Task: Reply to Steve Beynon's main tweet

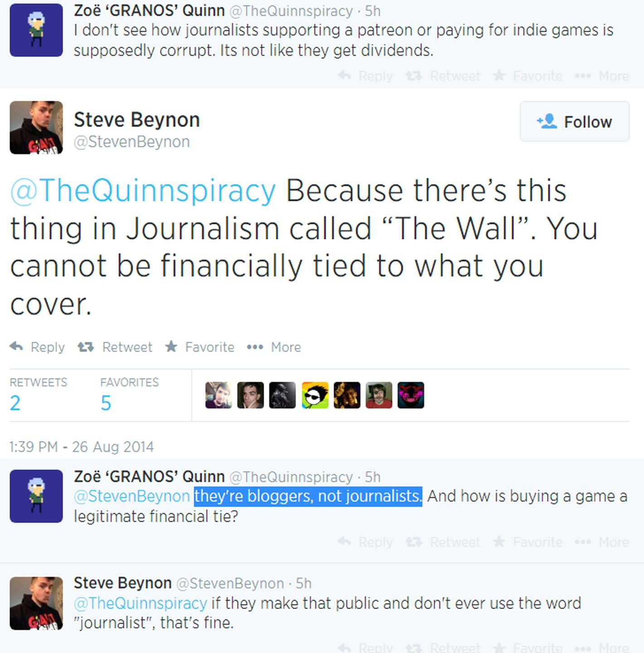Action: click(37, 347)
